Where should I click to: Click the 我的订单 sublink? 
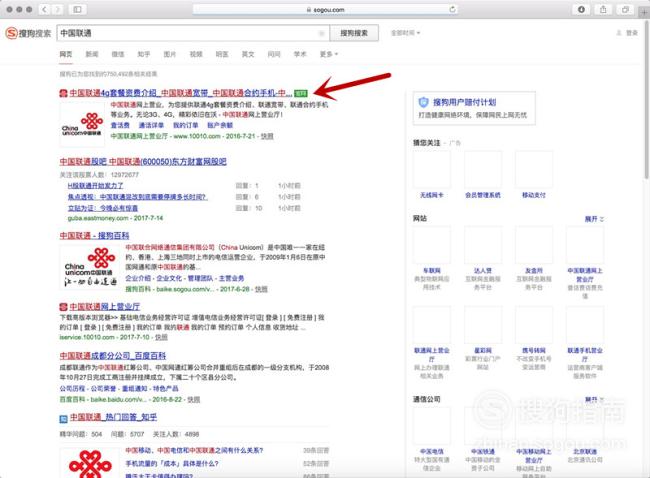[185, 125]
